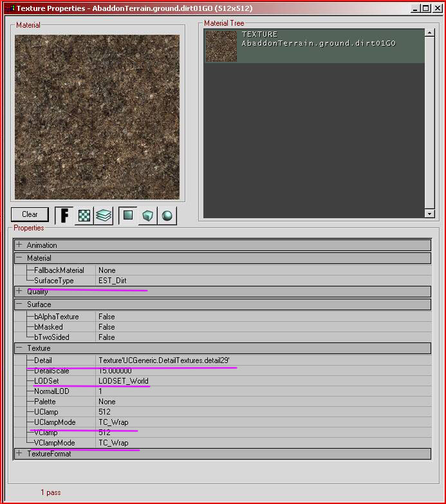Click Material Tree scrollbar down arrow

pyautogui.click(x=430, y=214)
